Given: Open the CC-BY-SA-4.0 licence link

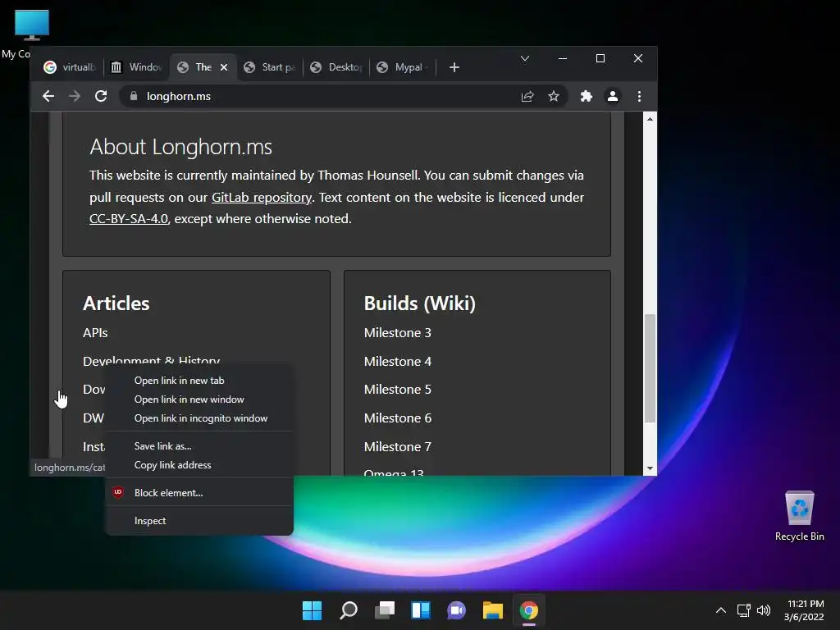Looking at the screenshot, I should pos(129,219).
